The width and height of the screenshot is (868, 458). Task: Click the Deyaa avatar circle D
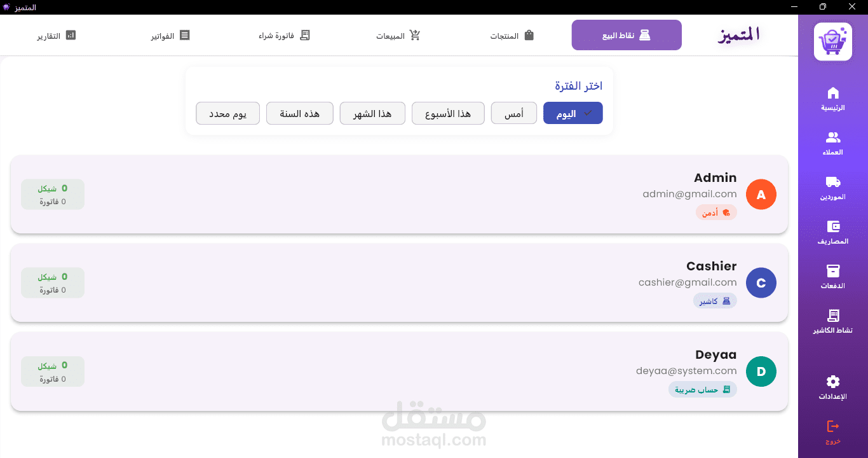[x=761, y=371]
